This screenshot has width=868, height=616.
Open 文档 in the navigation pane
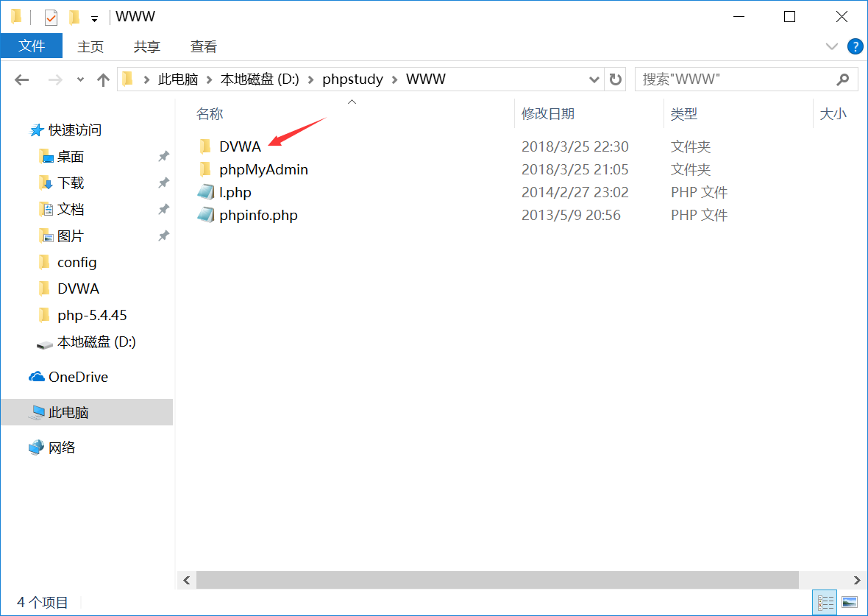click(x=71, y=210)
